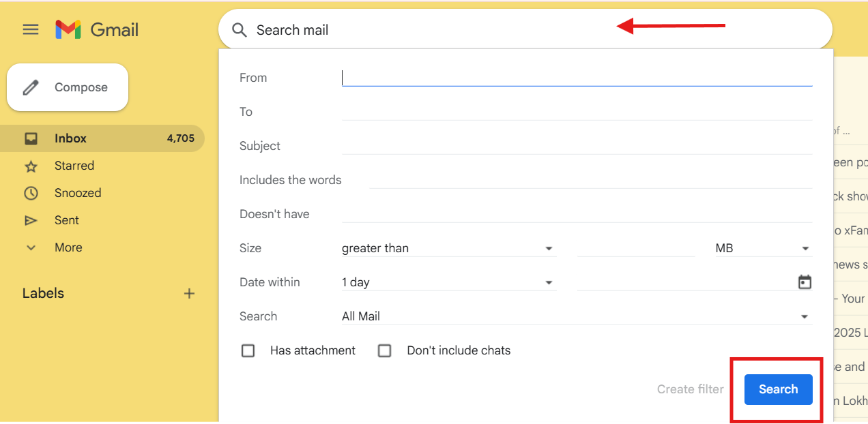This screenshot has width=868, height=424.
Task: Click the magnifier icon in search bar
Action: (239, 30)
